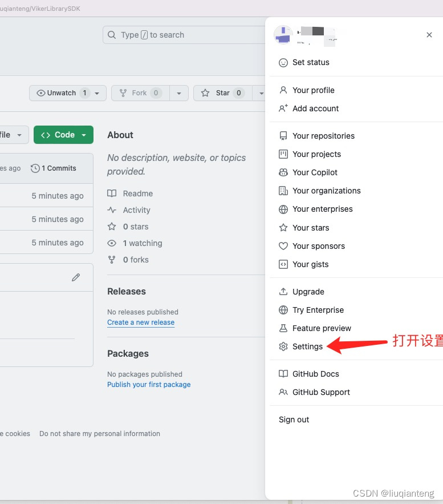
Task: Expand the Add file dropdown
Action: pos(13,135)
